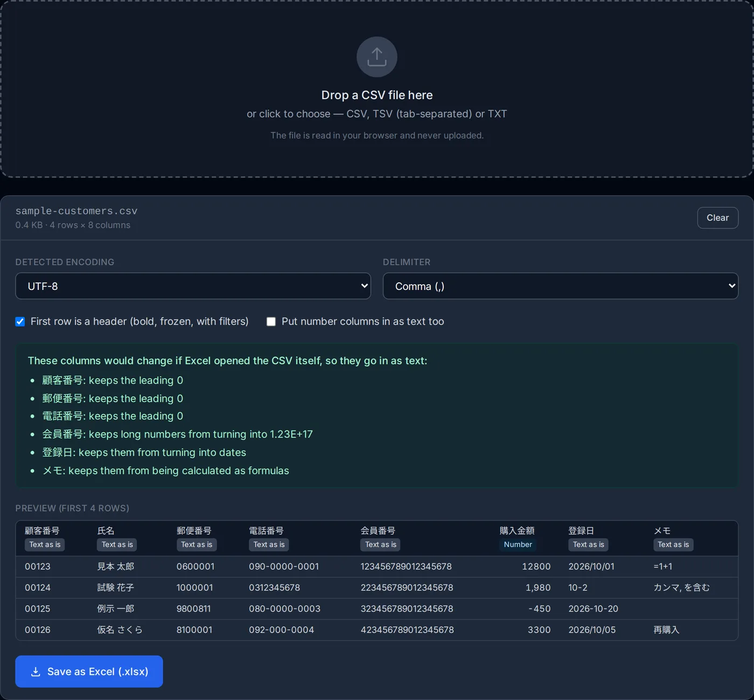Save the file as Excel (.xlsx)
Viewport: 754px width, 700px height.
[89, 671]
